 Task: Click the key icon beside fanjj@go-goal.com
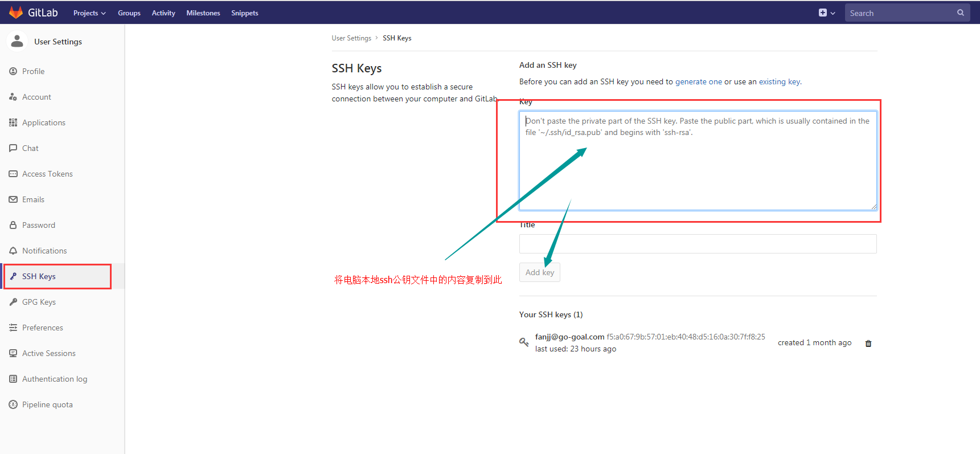pos(524,342)
